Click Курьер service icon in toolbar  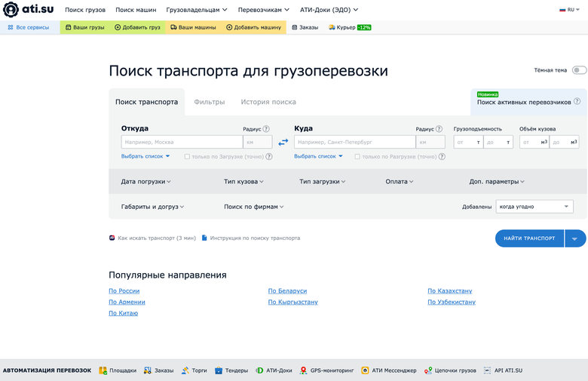(332, 27)
